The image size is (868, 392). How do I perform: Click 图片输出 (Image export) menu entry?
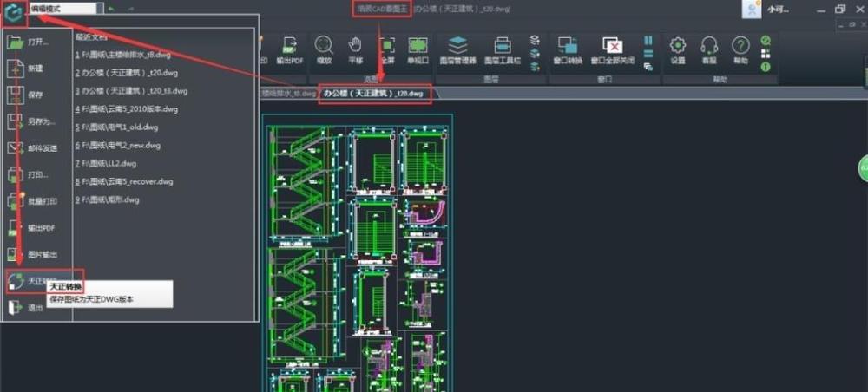click(31, 254)
